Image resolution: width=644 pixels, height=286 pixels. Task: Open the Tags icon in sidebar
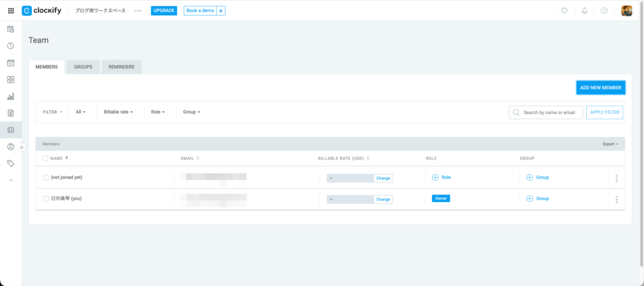click(11, 163)
